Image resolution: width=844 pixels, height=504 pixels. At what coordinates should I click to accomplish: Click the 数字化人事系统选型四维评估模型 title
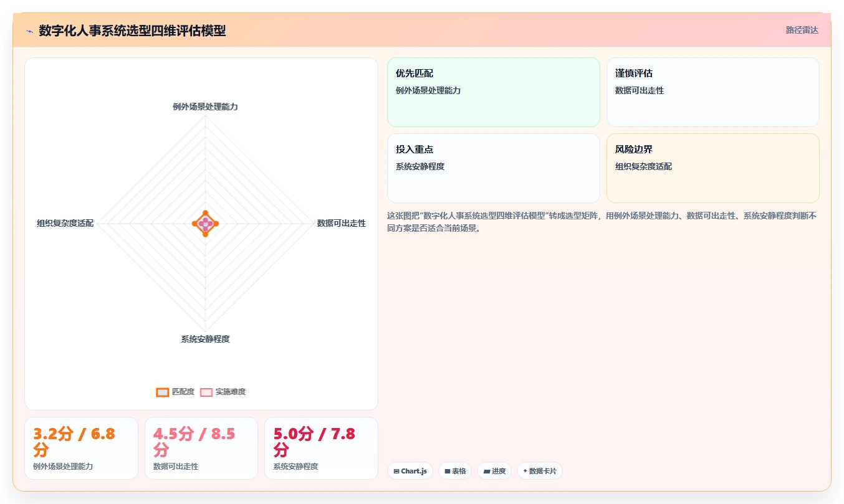point(132,31)
